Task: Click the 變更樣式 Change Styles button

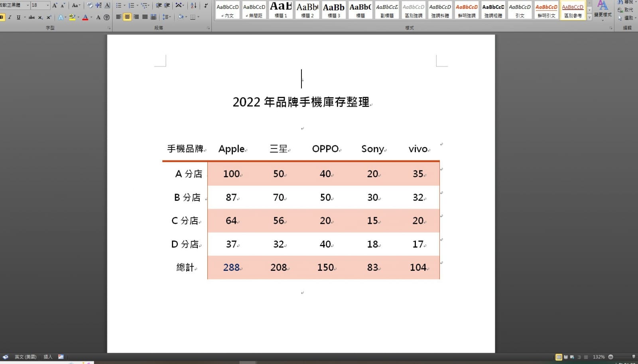Action: tap(603, 10)
